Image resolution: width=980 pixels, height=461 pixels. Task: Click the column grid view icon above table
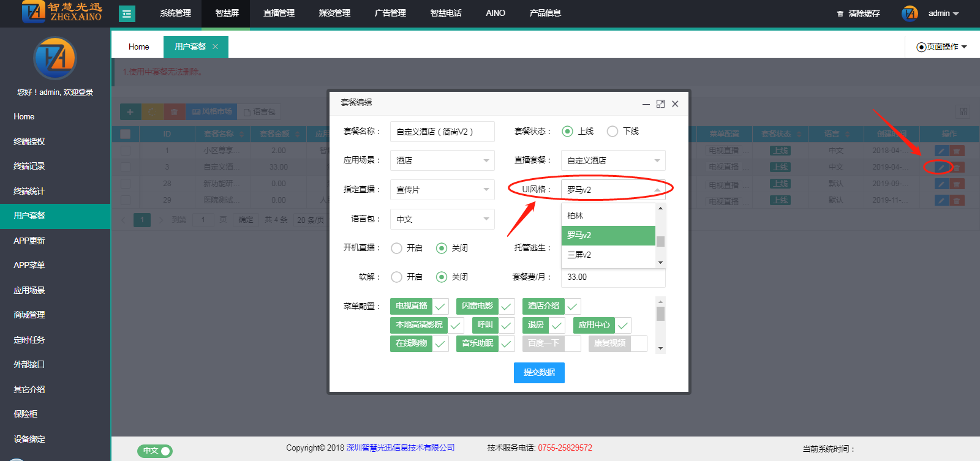point(963,111)
